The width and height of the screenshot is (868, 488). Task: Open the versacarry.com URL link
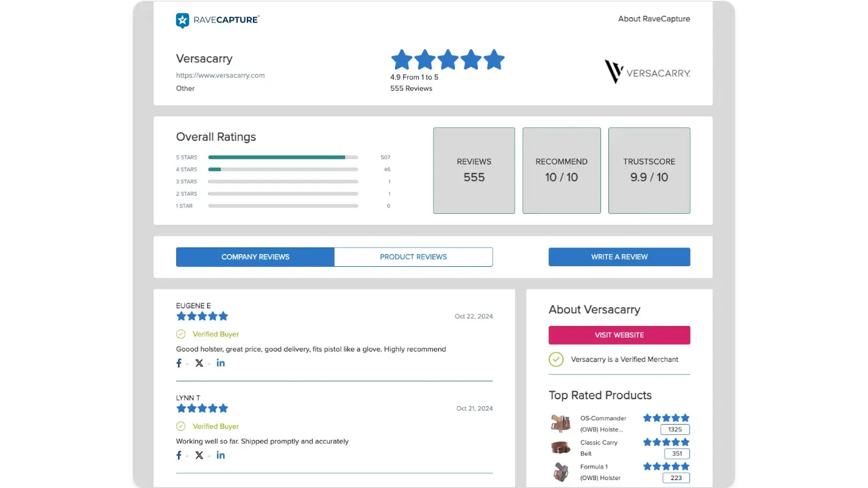tap(220, 76)
